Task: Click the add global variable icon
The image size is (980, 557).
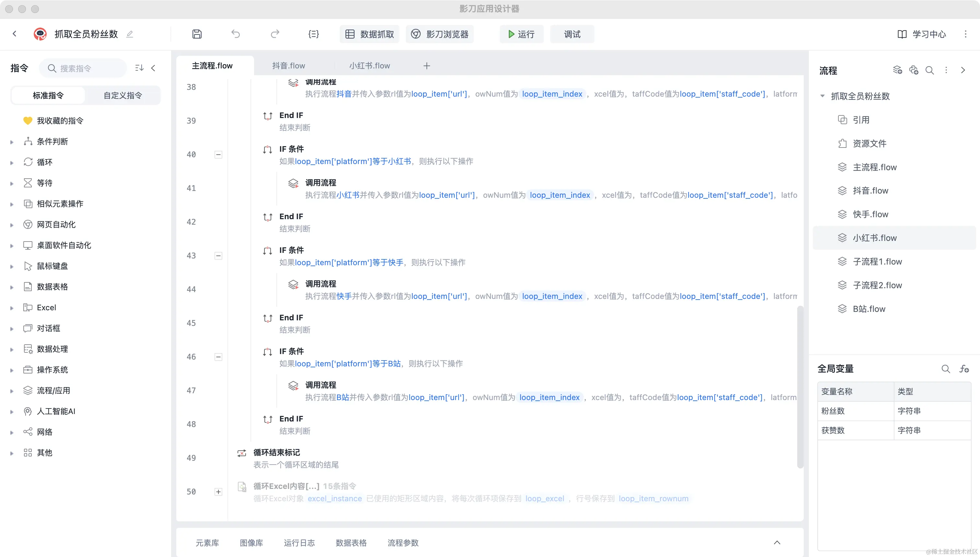Action: pyautogui.click(x=964, y=369)
